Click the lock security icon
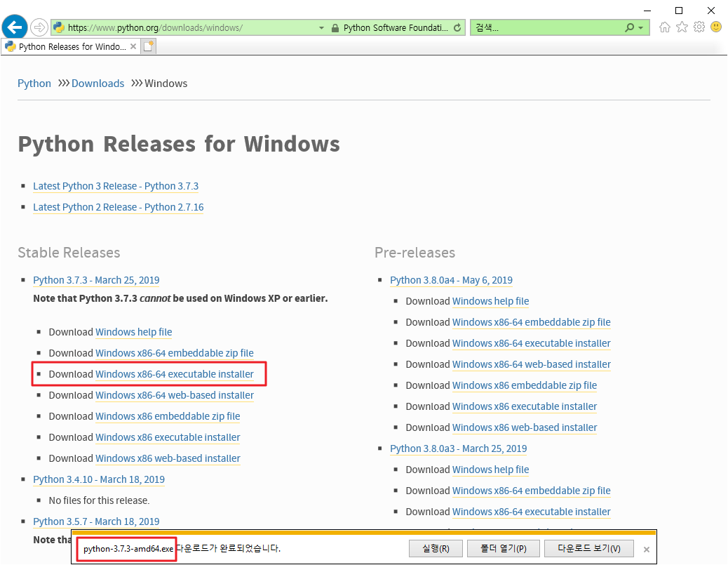Image resolution: width=728 pixels, height=565 pixels. point(335,28)
